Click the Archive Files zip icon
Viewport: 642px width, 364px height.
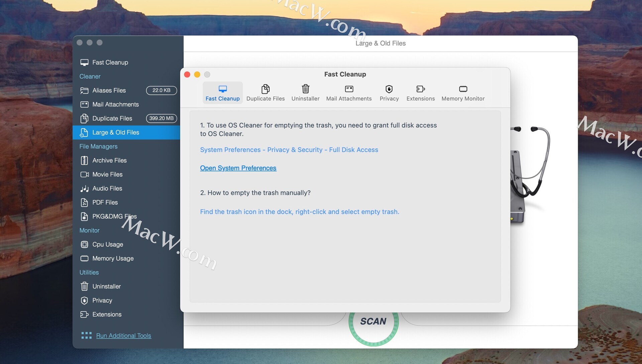[84, 160]
